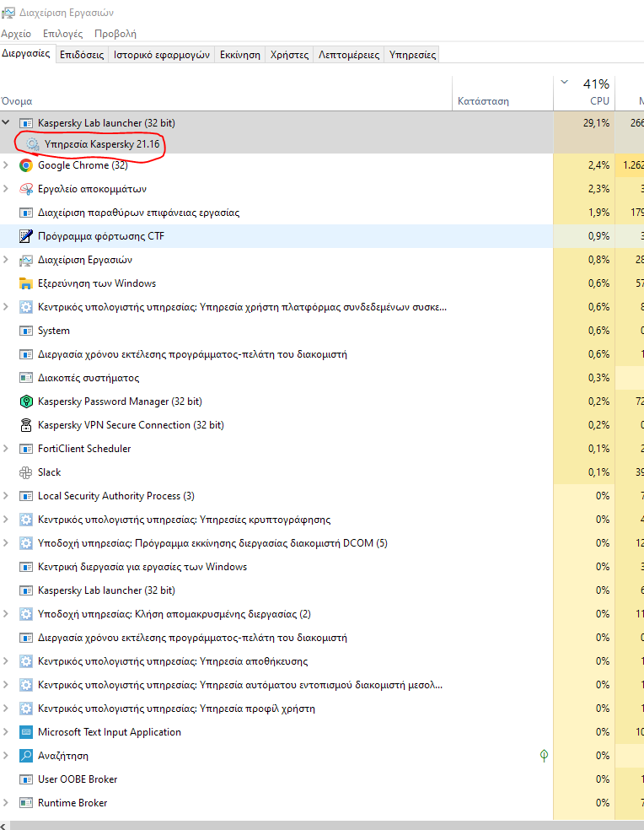644x830 pixels.
Task: Click the Υπηρεσία αποθήκευσης gear icon
Action: point(26,661)
